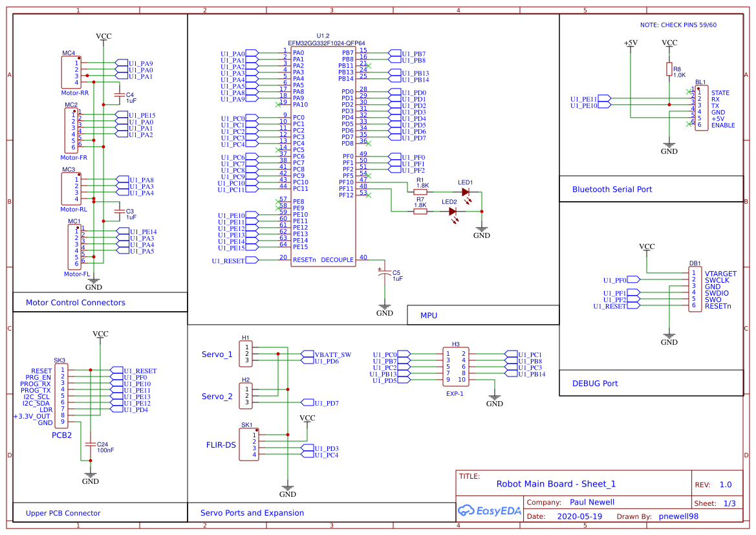Select the U1_PD6 net flag
Image resolution: width=756 pixels, height=535 pixels.
point(327,361)
